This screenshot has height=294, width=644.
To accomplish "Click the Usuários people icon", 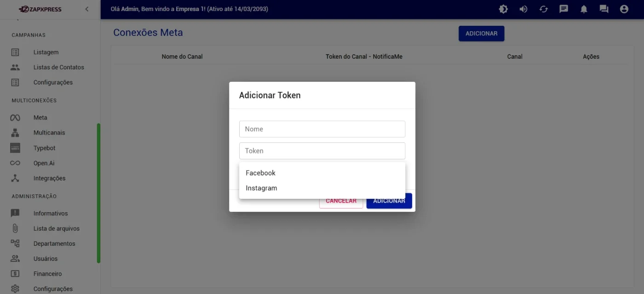I will 15,259.
